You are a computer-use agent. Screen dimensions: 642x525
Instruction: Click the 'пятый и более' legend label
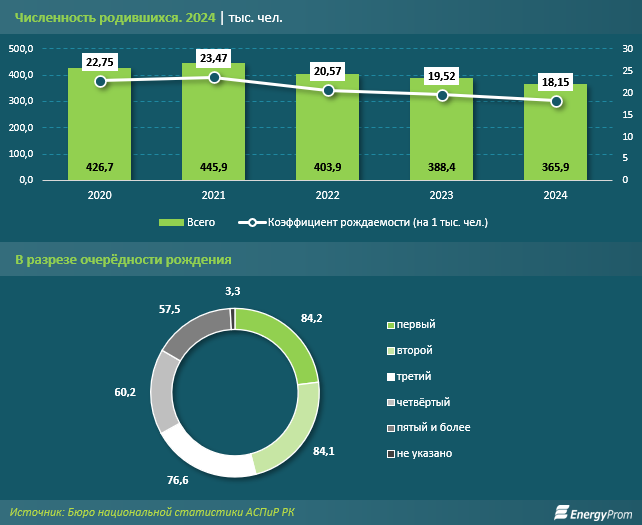click(x=433, y=427)
